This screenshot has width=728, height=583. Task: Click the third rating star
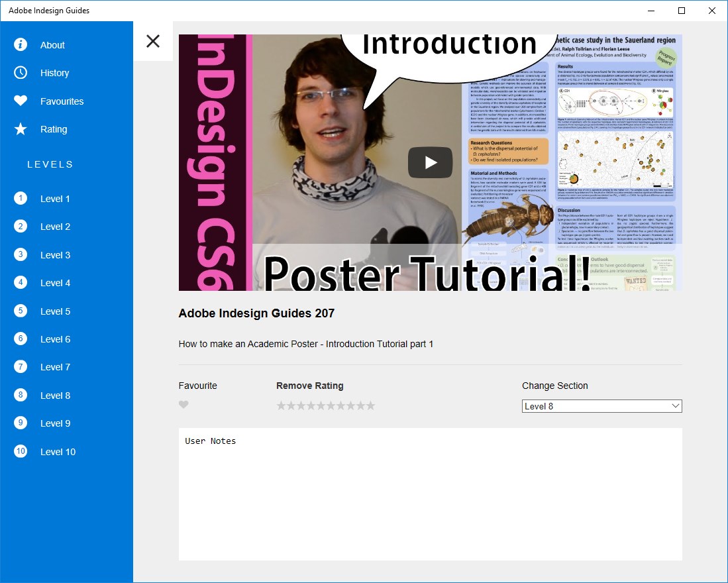click(301, 405)
